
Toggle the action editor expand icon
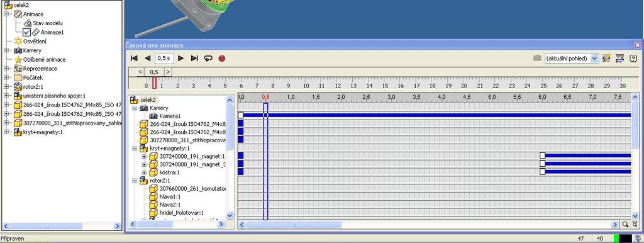coord(619,59)
